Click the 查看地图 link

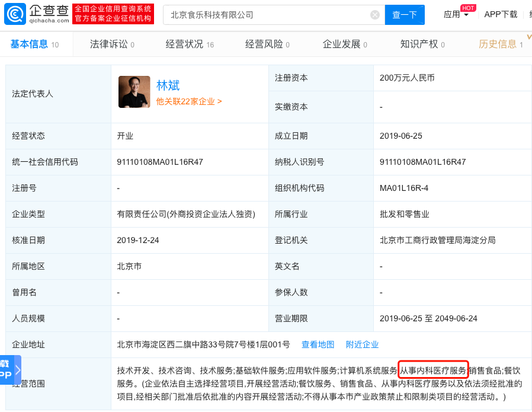tap(318, 344)
